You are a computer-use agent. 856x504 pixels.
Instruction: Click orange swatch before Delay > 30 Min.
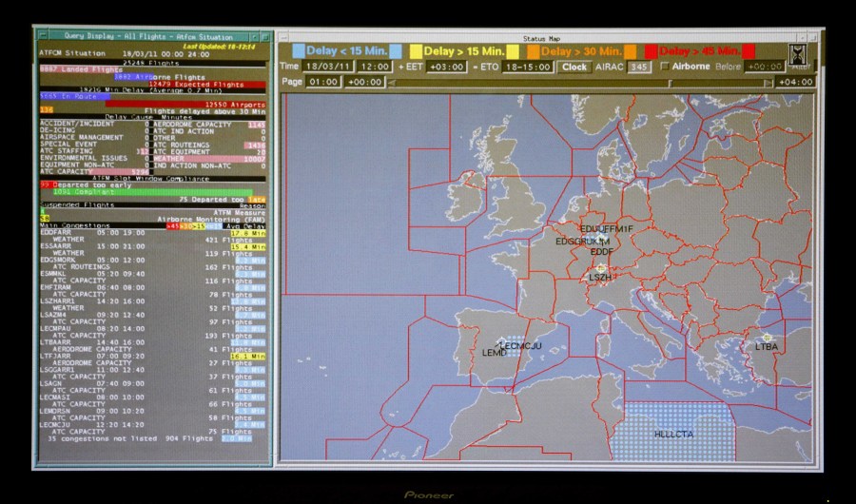pos(534,51)
